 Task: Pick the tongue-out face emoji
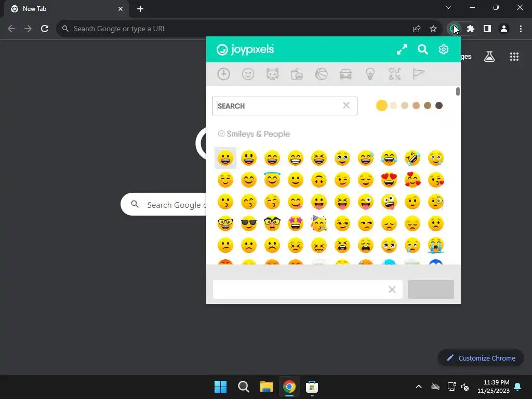(319, 202)
